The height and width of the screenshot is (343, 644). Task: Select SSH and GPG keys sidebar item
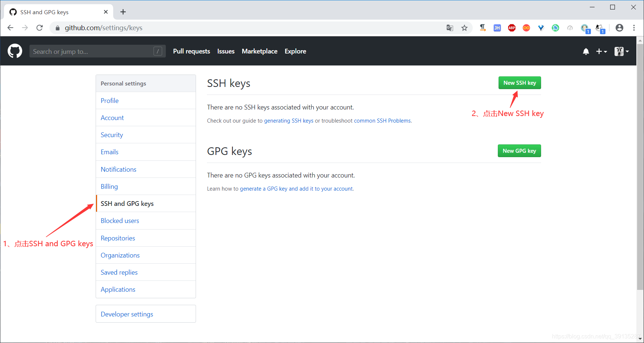click(146, 204)
